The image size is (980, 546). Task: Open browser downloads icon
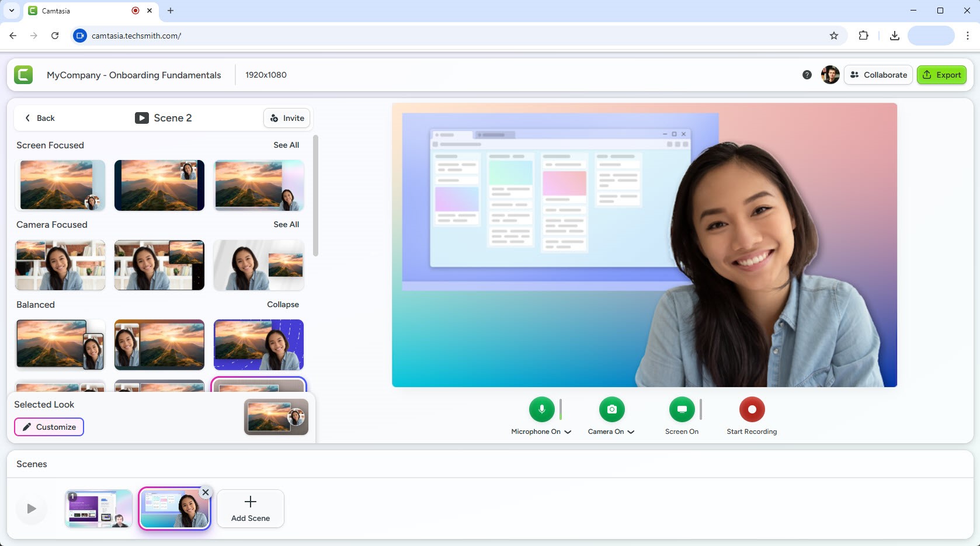[894, 36]
